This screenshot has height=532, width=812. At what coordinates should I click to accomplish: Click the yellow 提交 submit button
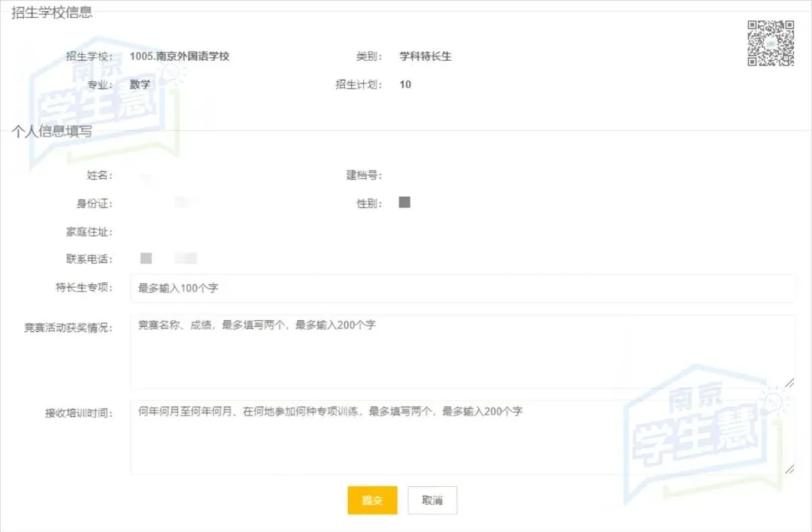(372, 500)
